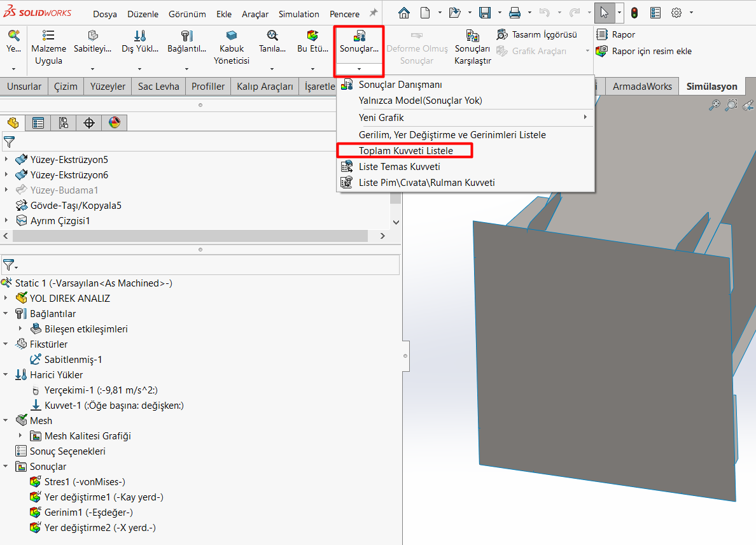Select the DisplayManager color wheel tab icon
The width and height of the screenshot is (756, 545).
click(115, 122)
